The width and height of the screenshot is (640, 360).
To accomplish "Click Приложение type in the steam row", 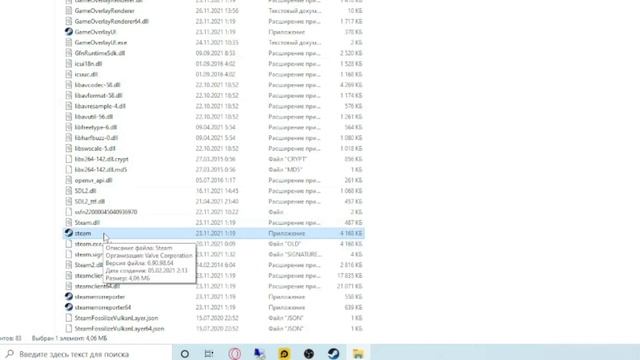I will tap(287, 233).
